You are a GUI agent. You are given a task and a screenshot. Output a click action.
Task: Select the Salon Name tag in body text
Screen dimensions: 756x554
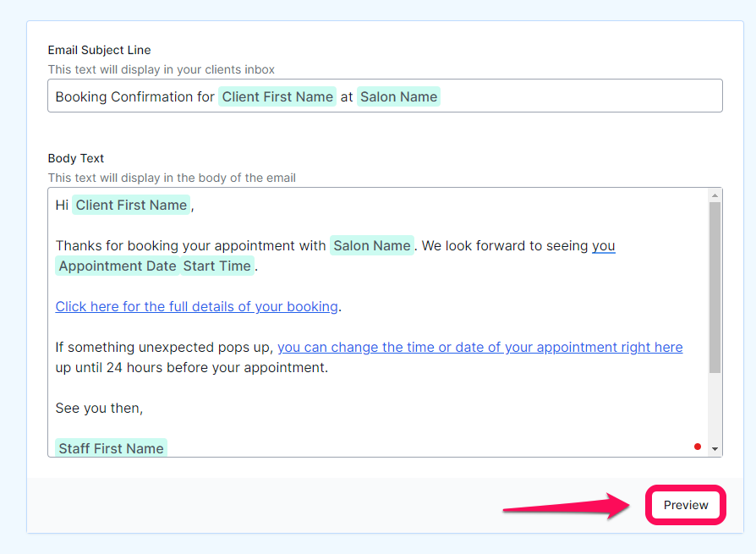coord(372,245)
